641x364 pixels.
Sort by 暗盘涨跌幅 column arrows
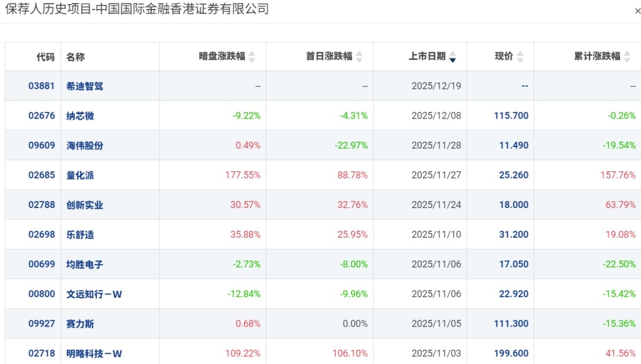pos(252,57)
